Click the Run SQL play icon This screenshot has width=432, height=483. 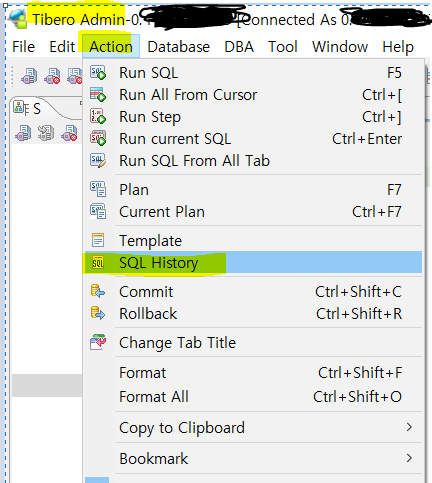[x=98, y=73]
